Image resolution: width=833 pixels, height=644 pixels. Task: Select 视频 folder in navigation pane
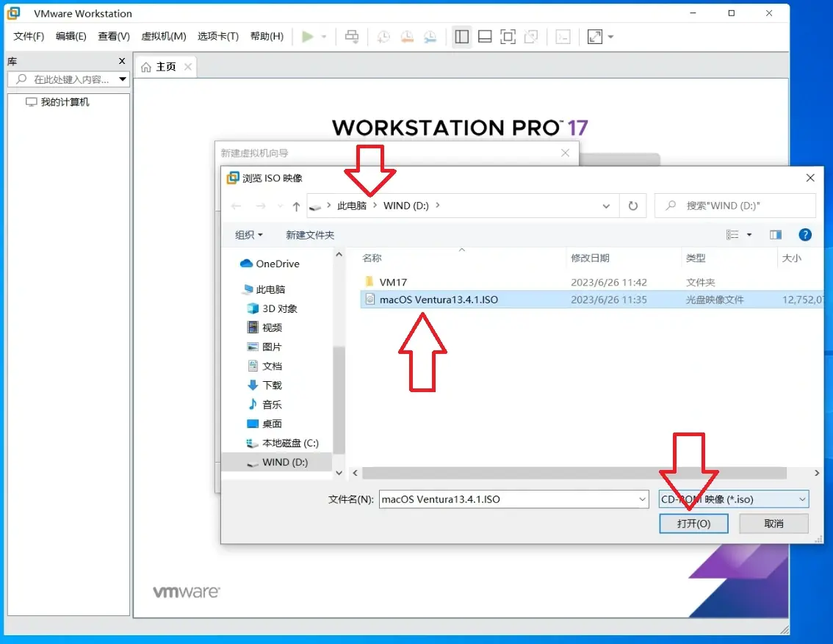pos(264,328)
